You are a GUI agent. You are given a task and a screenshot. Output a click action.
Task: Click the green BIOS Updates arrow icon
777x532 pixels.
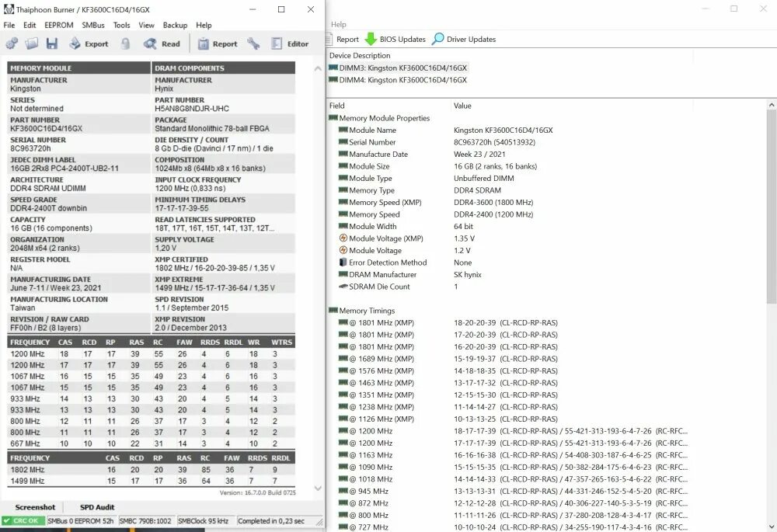tap(371, 39)
